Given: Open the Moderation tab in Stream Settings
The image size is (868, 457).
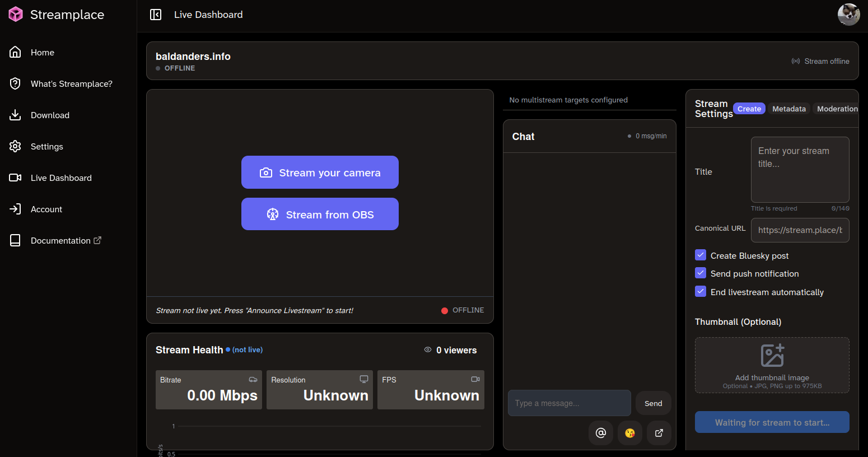Looking at the screenshot, I should click(x=837, y=109).
